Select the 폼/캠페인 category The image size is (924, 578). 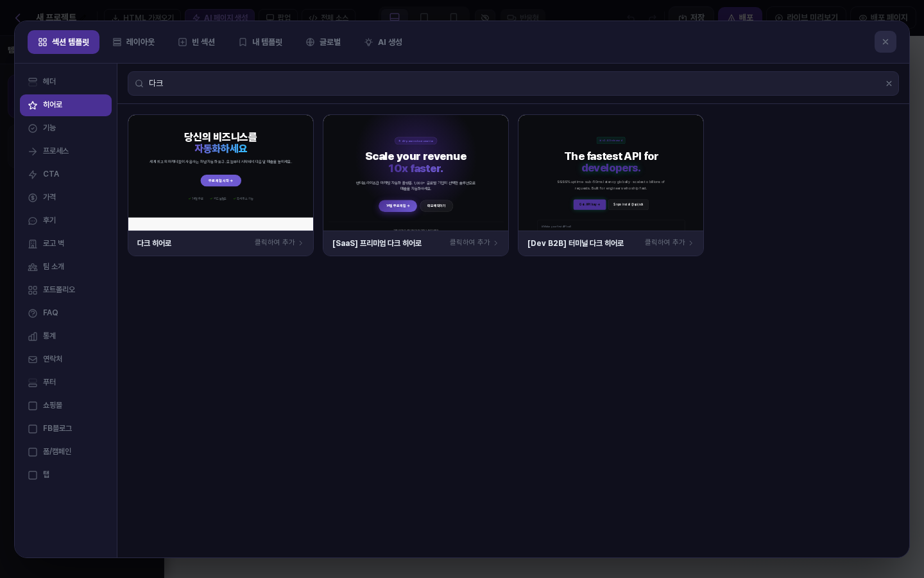click(65, 451)
